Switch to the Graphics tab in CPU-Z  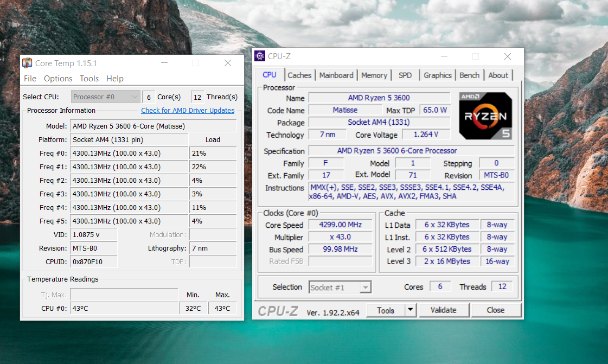[x=437, y=75]
